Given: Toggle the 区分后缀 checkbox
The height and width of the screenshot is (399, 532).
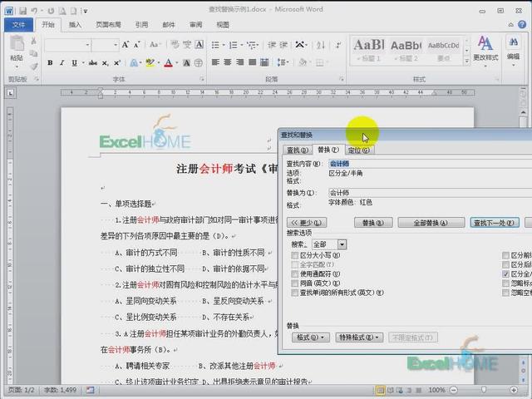Looking at the screenshot, I should tap(505, 264).
